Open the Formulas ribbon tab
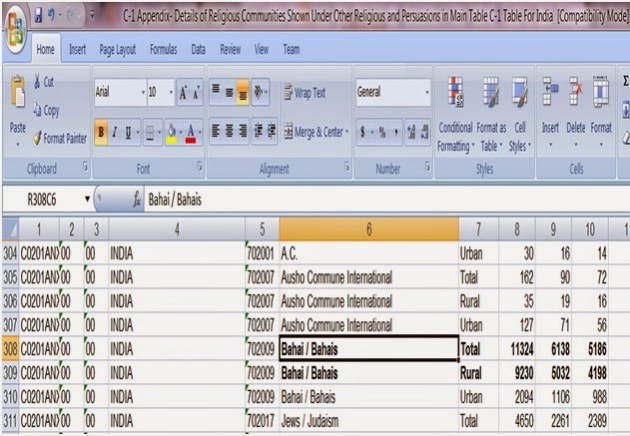Screen dimensions: 630x436 coord(163,49)
